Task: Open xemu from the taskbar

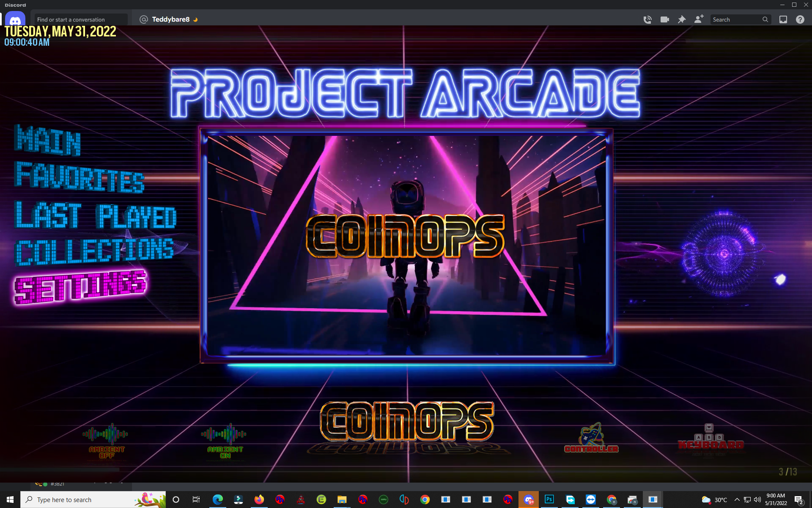Action: click(x=383, y=500)
